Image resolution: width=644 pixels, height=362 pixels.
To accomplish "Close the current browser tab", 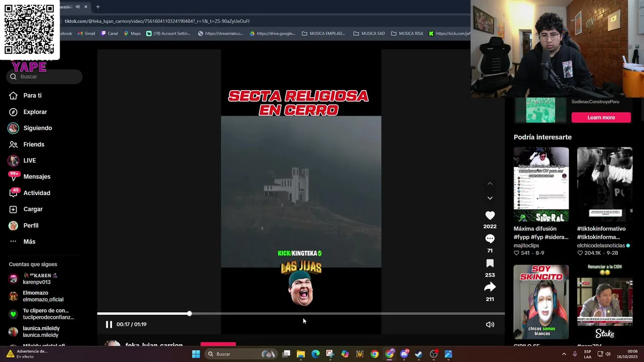I will (x=86, y=7).
